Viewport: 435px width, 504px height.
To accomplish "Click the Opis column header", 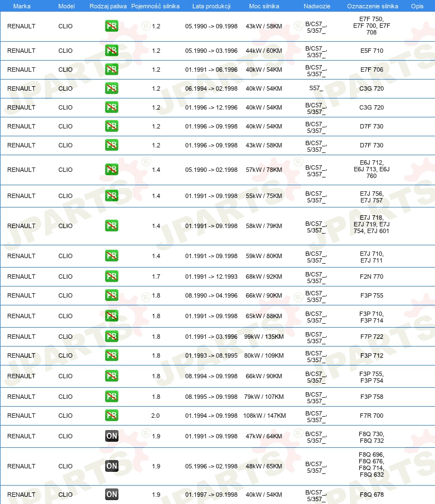I will click(x=417, y=6).
